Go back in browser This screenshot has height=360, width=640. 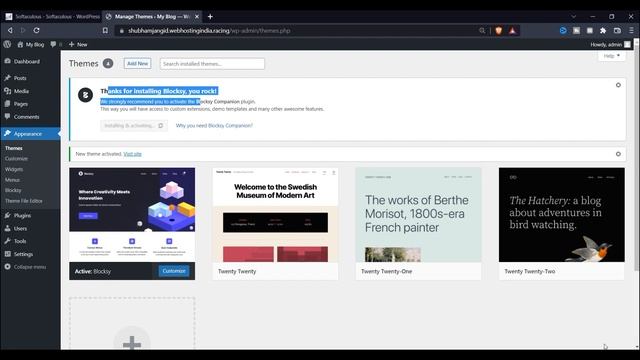pyautogui.click(x=10, y=31)
